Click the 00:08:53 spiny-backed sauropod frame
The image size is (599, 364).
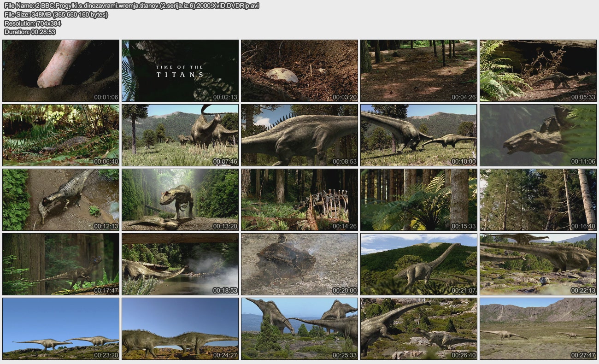tap(299, 135)
